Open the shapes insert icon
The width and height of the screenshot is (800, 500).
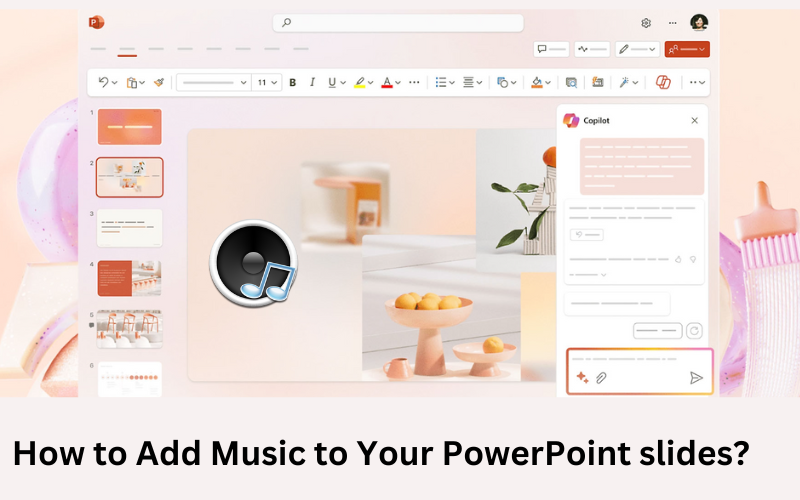[x=503, y=82]
